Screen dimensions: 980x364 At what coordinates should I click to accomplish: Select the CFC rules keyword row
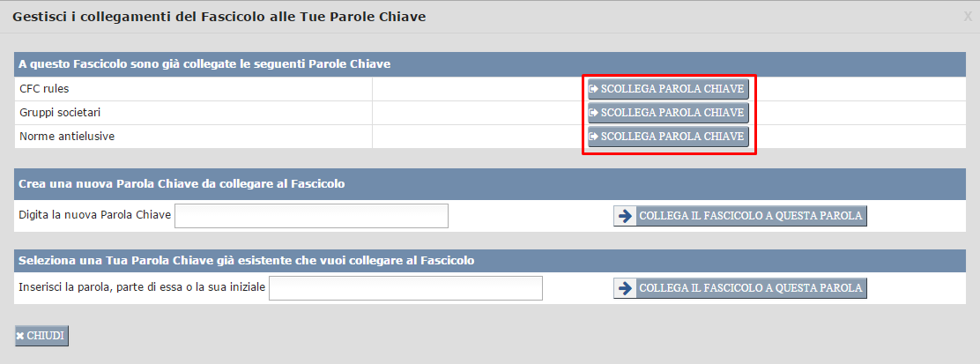tap(44, 89)
